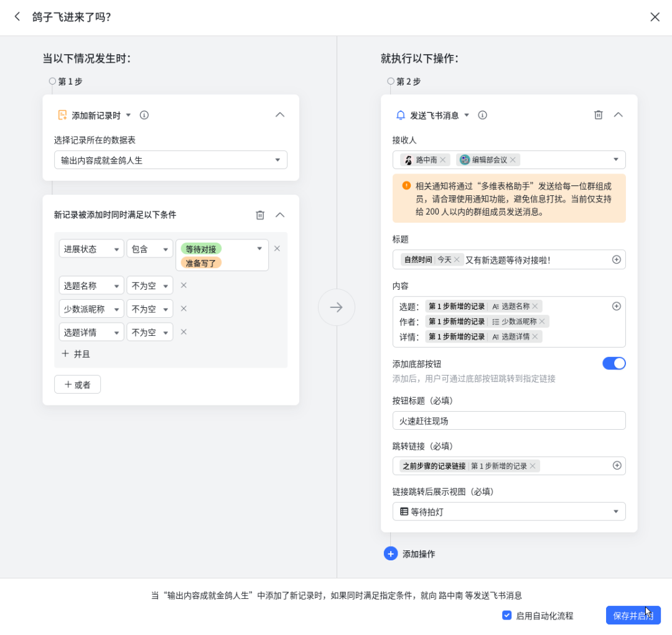Image resolution: width=672 pixels, height=635 pixels.
Task: Add an OR group with 或者
Action: point(78,385)
